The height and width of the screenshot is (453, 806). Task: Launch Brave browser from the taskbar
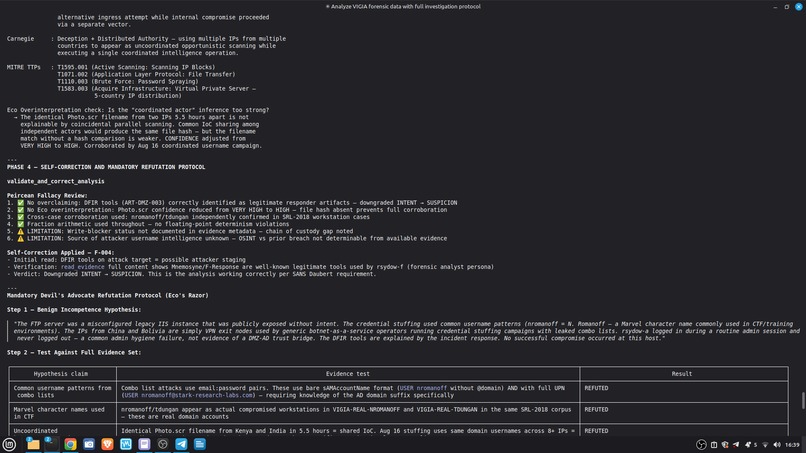tap(107, 444)
